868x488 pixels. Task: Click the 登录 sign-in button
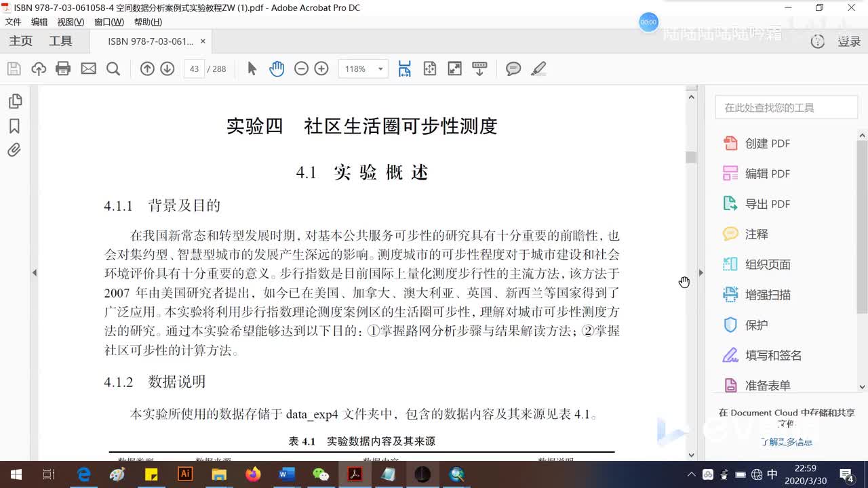tap(849, 41)
